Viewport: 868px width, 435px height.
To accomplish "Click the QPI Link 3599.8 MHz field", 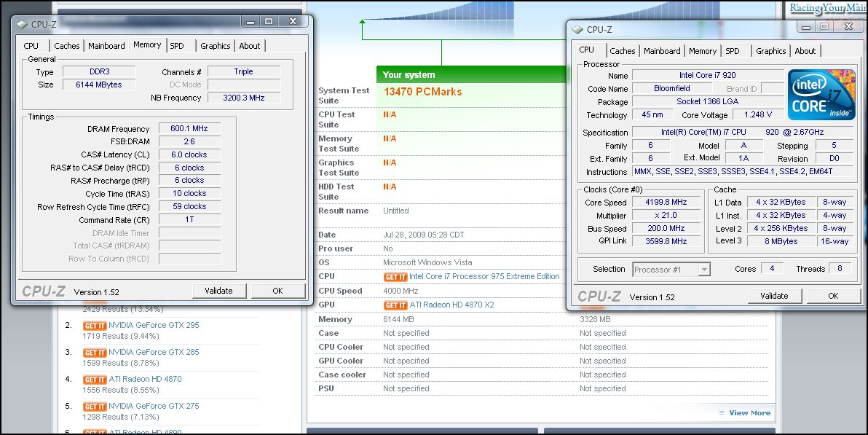I will pyautogui.click(x=666, y=241).
